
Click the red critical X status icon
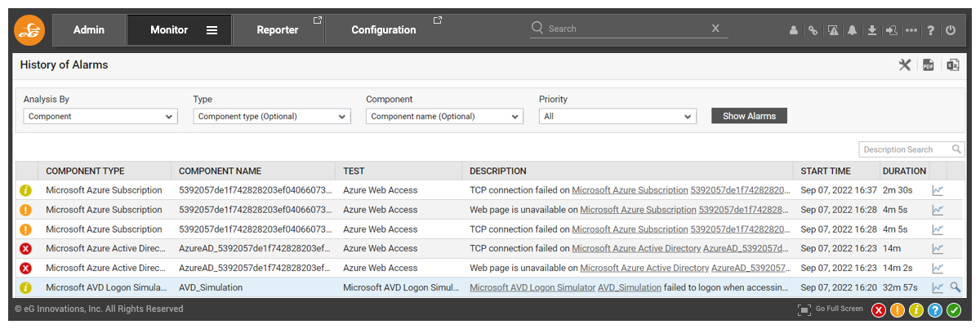pos(879,310)
